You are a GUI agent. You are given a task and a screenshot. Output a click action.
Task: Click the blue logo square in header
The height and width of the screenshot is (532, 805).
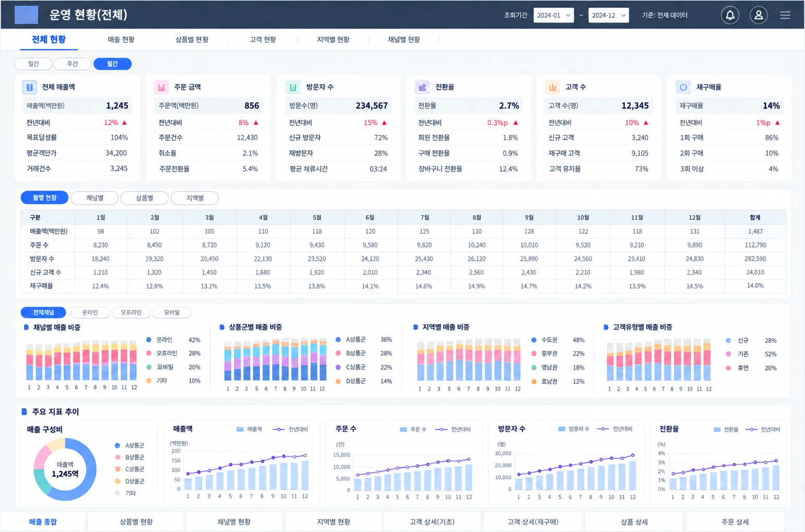pyautogui.click(x=26, y=15)
